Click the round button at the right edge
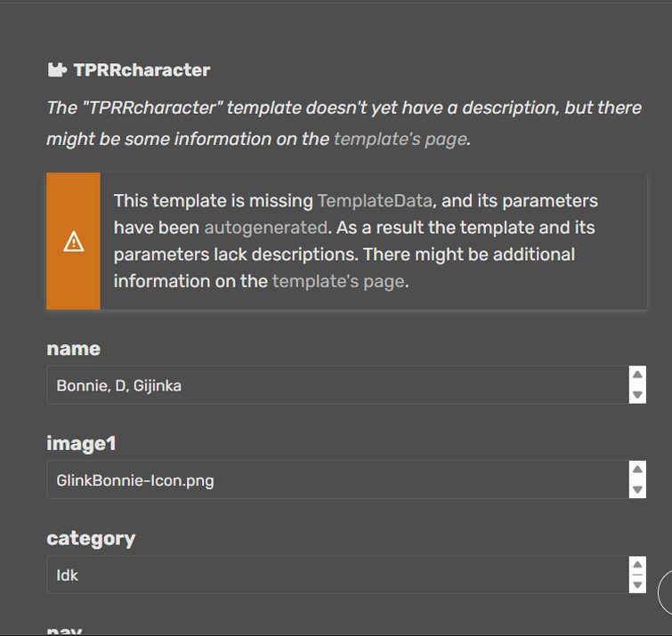Viewport: 672px width, 636px height. 666,592
